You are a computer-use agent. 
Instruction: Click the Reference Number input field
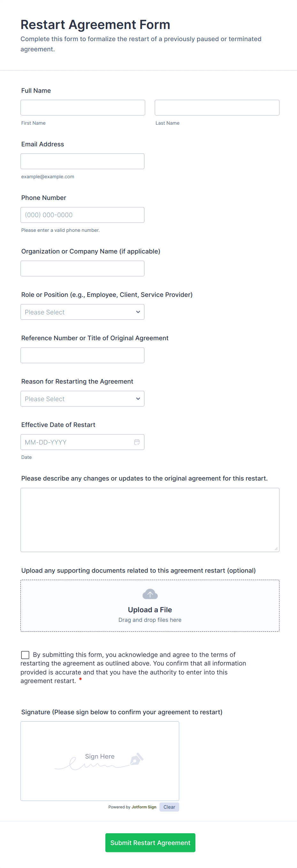[82, 355]
